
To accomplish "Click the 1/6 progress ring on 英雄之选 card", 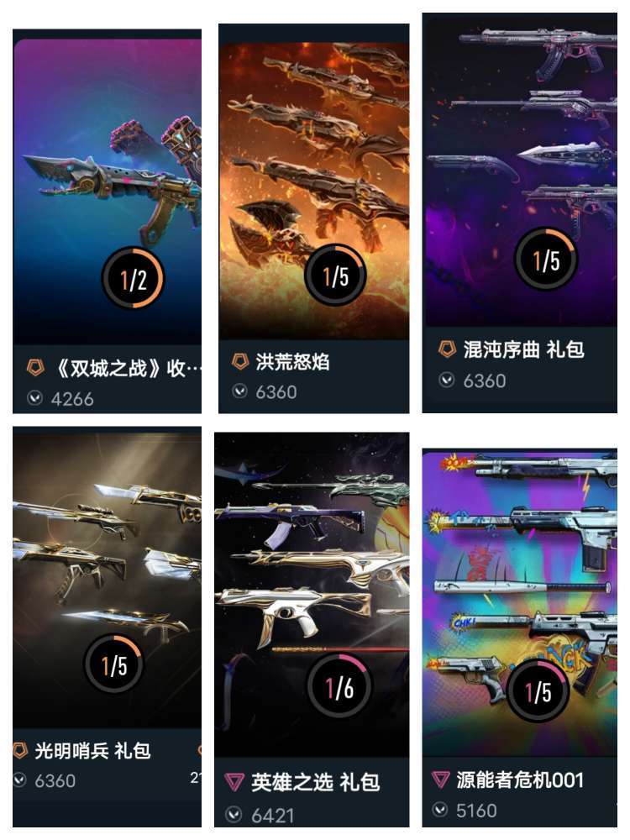I will pos(339,685).
